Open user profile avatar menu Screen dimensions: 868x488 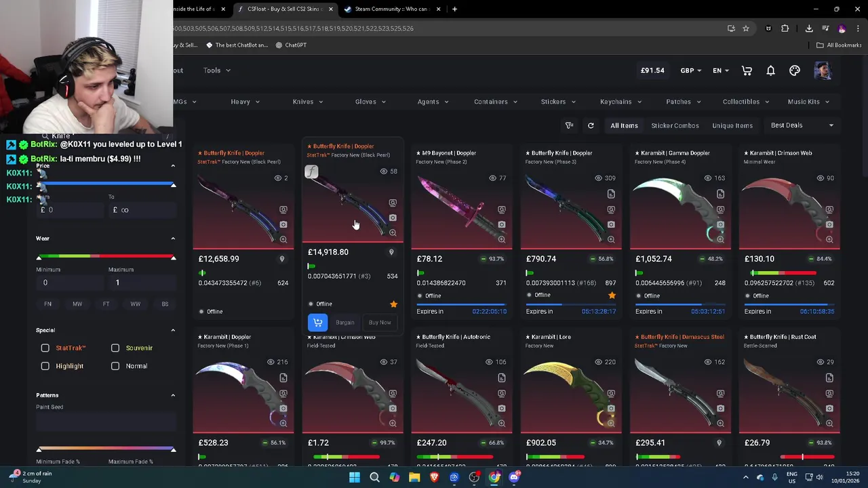tap(823, 70)
